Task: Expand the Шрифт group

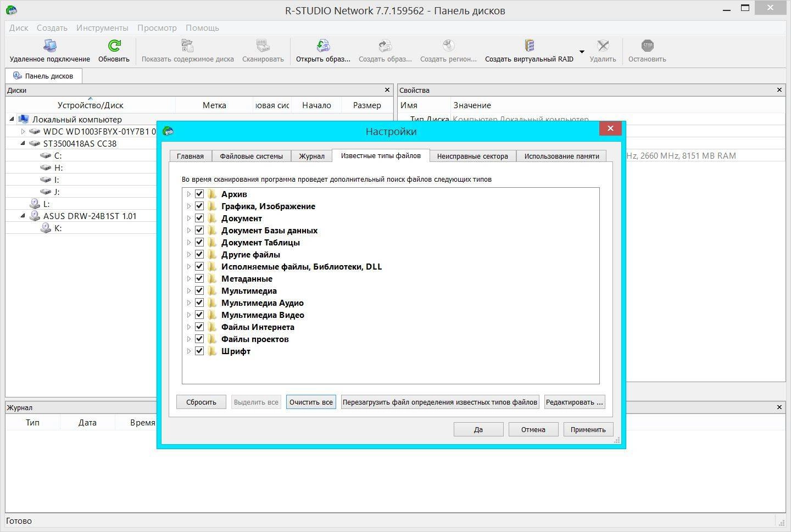Action: coord(188,351)
